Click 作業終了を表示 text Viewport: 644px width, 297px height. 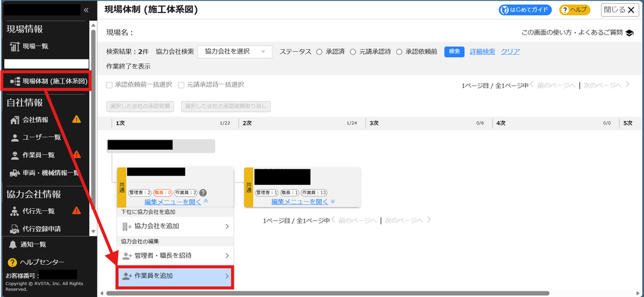tap(128, 66)
